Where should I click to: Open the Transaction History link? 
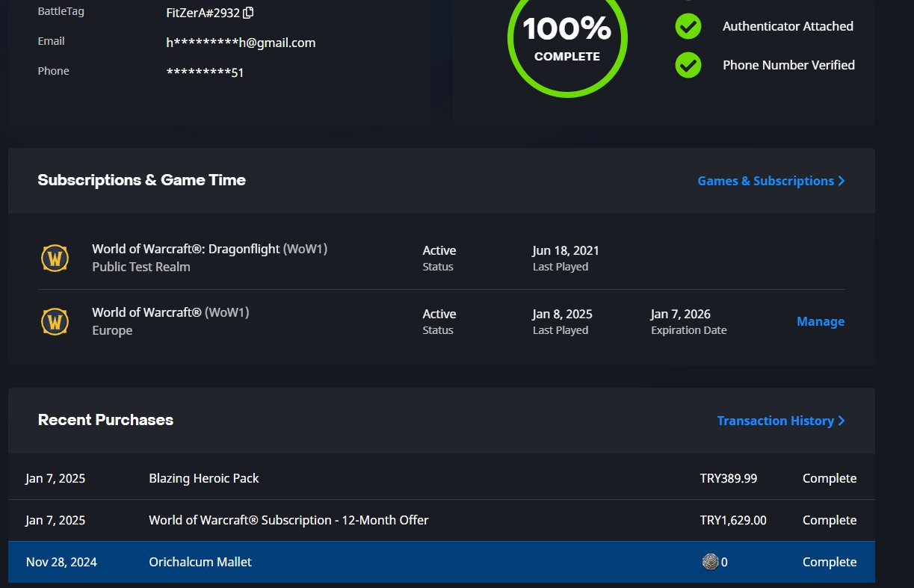(x=775, y=421)
